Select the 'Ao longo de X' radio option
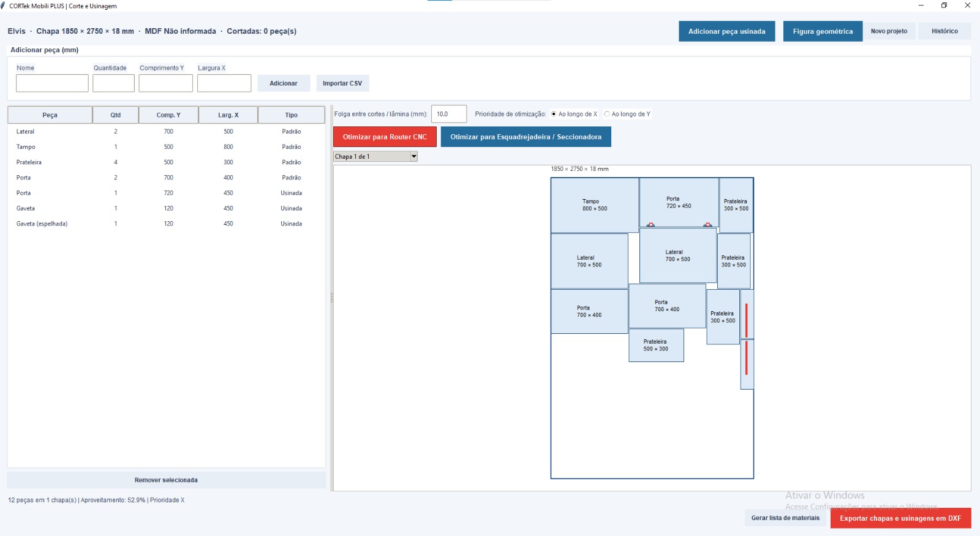Screen dimensions: 980x536 click(574, 114)
